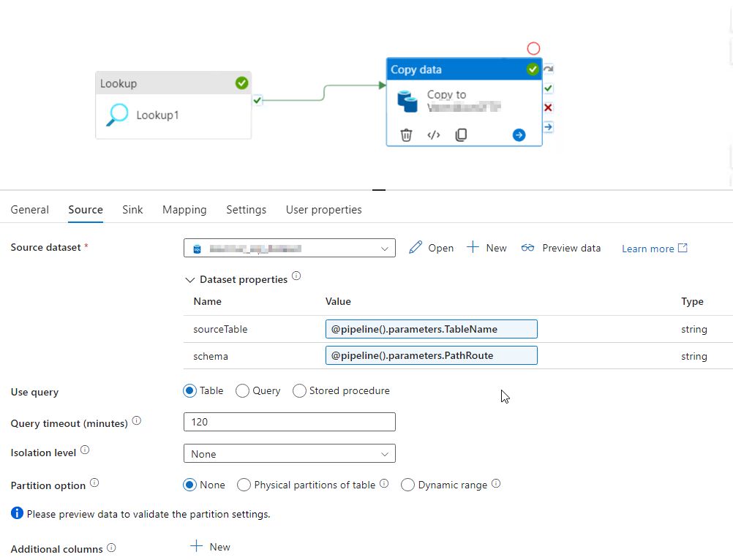Click info icon beside Query timeout
This screenshot has height=560, width=733.
tap(137, 420)
